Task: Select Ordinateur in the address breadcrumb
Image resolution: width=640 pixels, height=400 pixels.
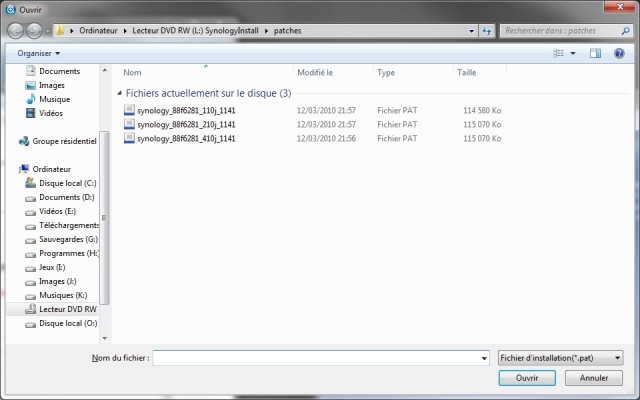Action: click(98, 31)
